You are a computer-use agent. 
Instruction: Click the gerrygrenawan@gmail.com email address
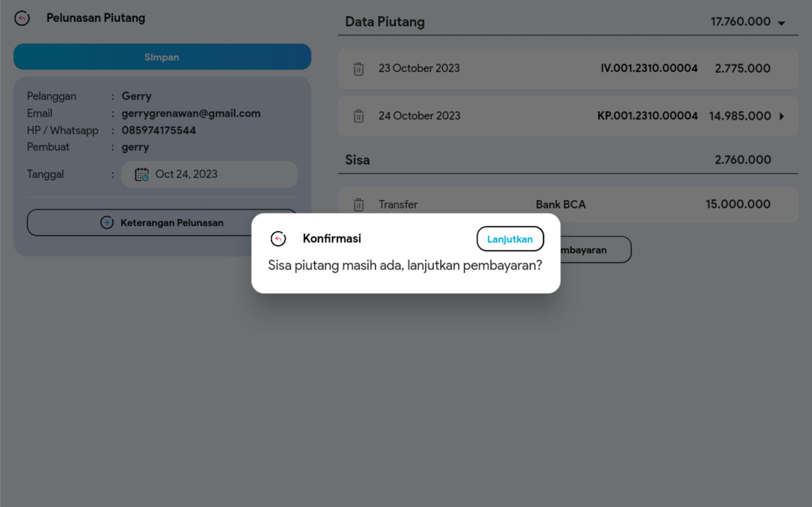coord(191,113)
